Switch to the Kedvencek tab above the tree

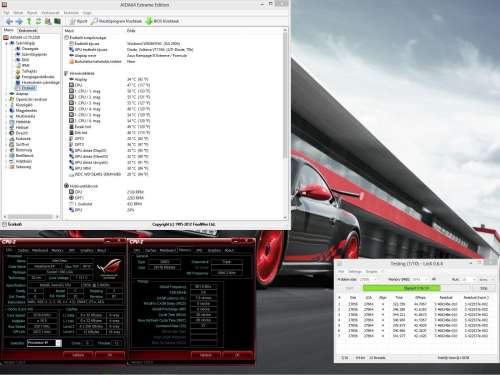pyautogui.click(x=27, y=30)
